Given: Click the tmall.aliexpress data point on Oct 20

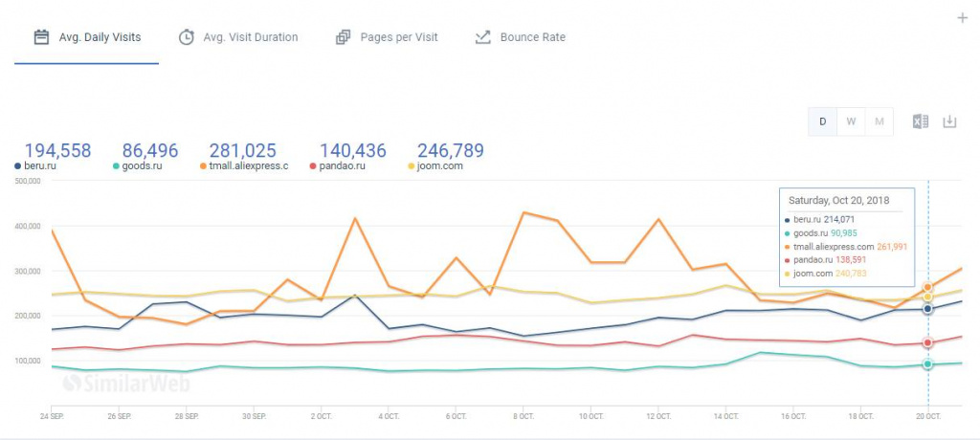Looking at the screenshot, I should click(x=927, y=287).
